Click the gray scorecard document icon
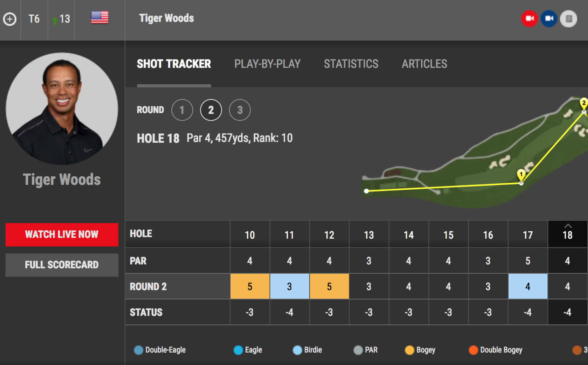This screenshot has width=588, height=365. click(x=569, y=18)
